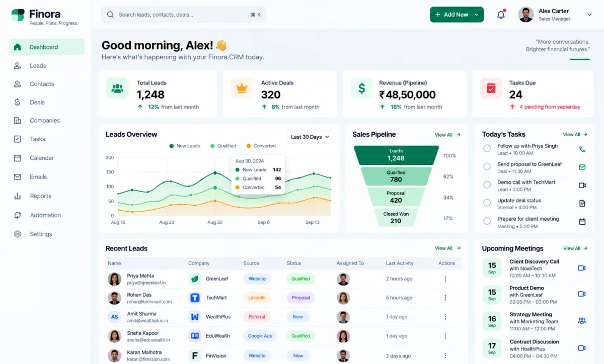Click the Proposal 420 funnel stage

point(396,197)
